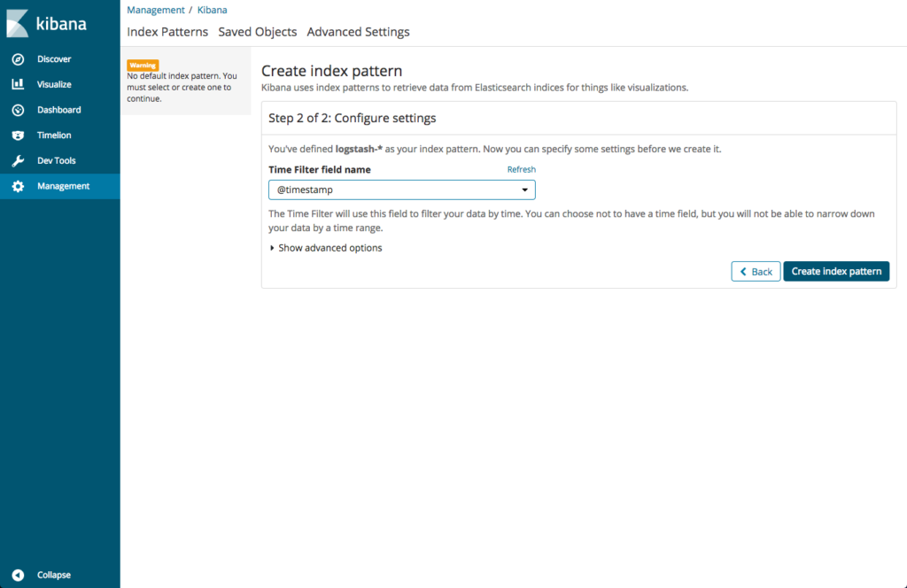Click the Refresh link above the field
Viewport: 907px width, 588px height.
click(x=521, y=169)
